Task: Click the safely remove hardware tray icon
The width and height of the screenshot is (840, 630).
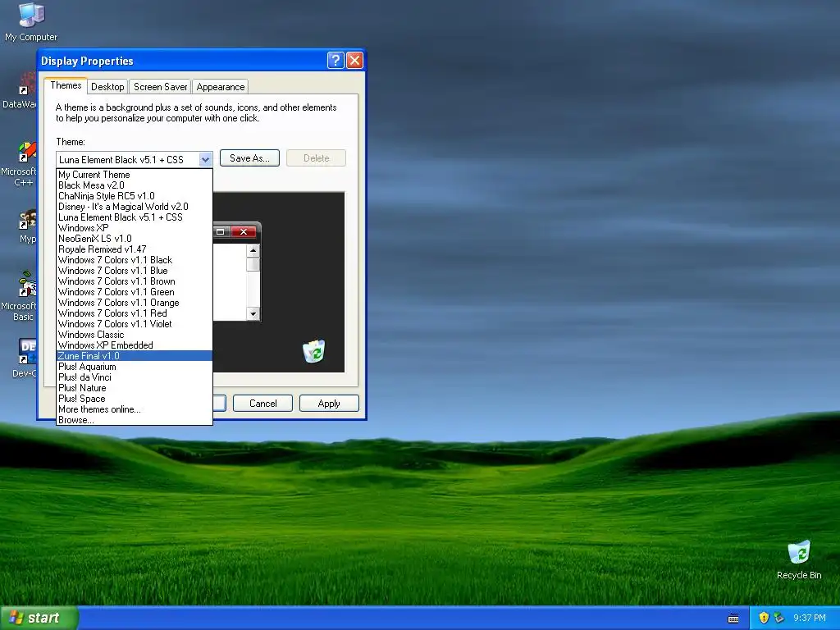Action: (x=779, y=618)
